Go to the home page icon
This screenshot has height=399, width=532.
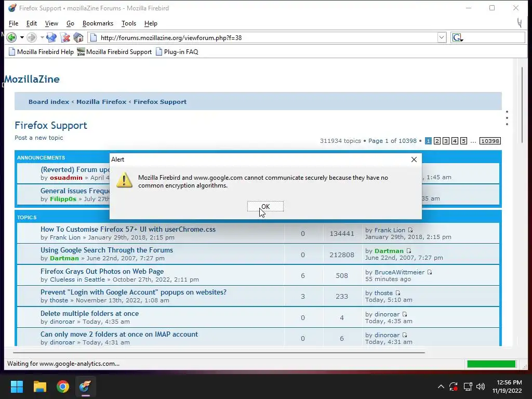[78, 37]
